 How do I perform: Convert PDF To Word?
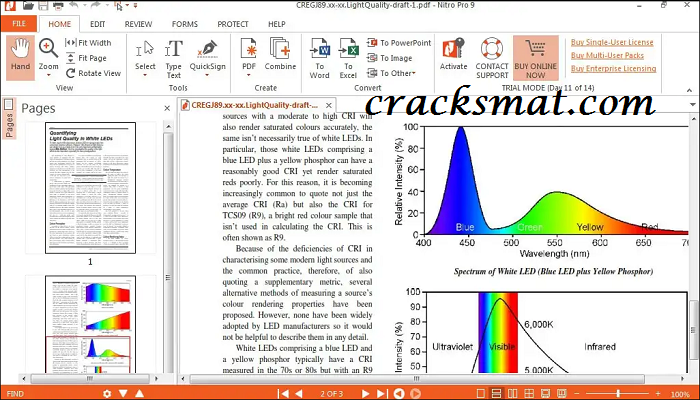tap(319, 58)
